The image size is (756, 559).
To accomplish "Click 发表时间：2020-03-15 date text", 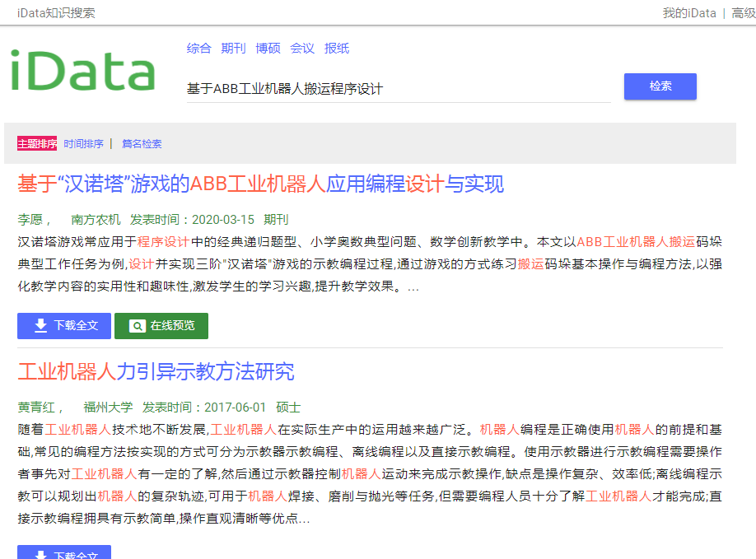I will click(192, 220).
